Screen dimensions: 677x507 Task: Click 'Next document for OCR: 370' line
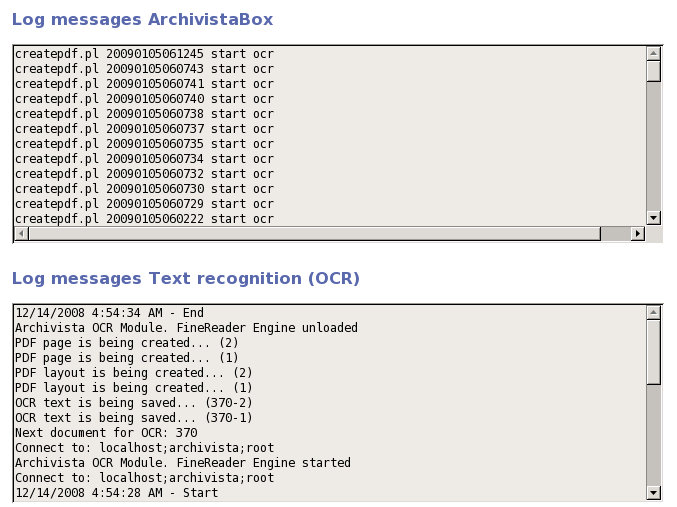click(106, 433)
